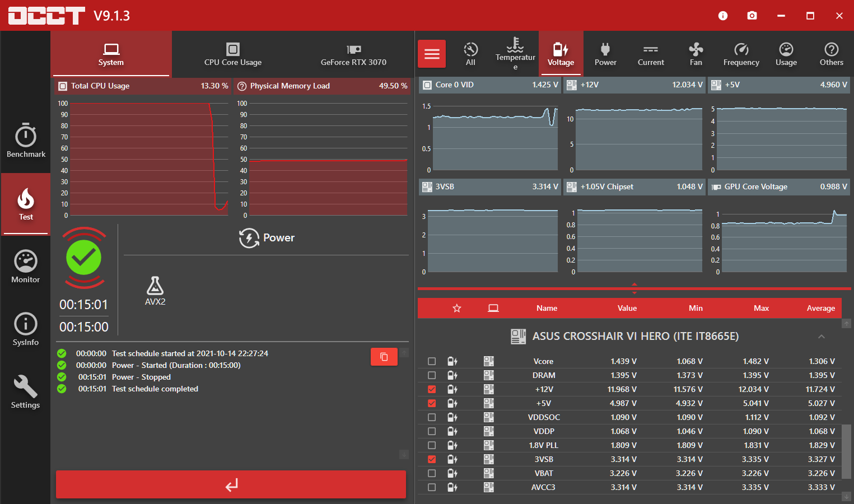Click the +1.05V Chipset graph header
Viewport: 854px width, 504px height.
(x=634, y=186)
